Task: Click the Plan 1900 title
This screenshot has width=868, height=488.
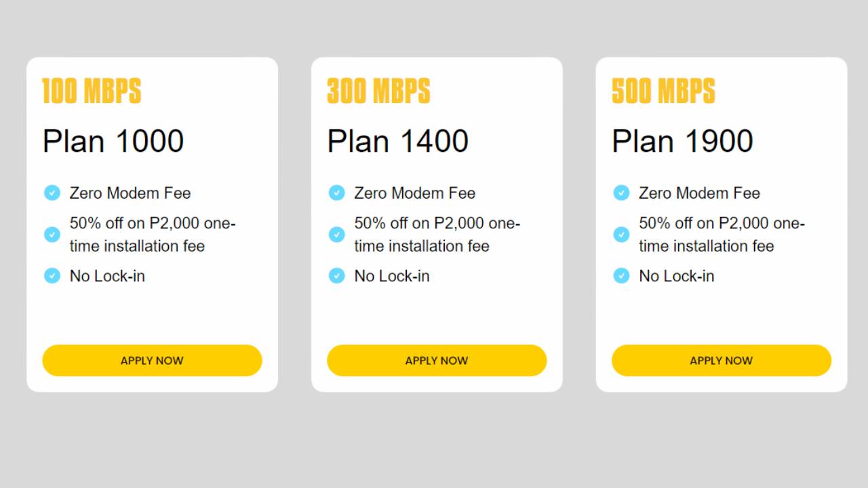Action: pos(682,141)
